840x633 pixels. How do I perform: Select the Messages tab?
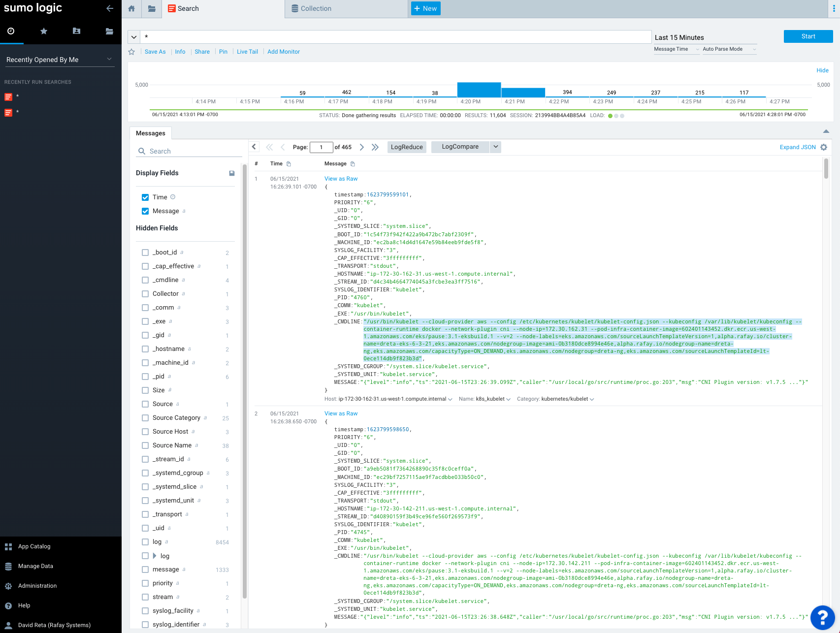coord(151,133)
